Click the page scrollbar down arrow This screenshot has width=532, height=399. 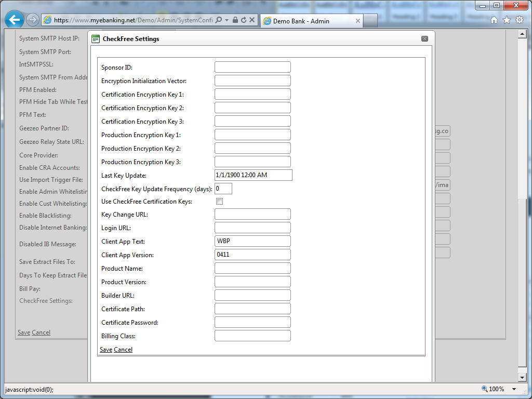523,377
